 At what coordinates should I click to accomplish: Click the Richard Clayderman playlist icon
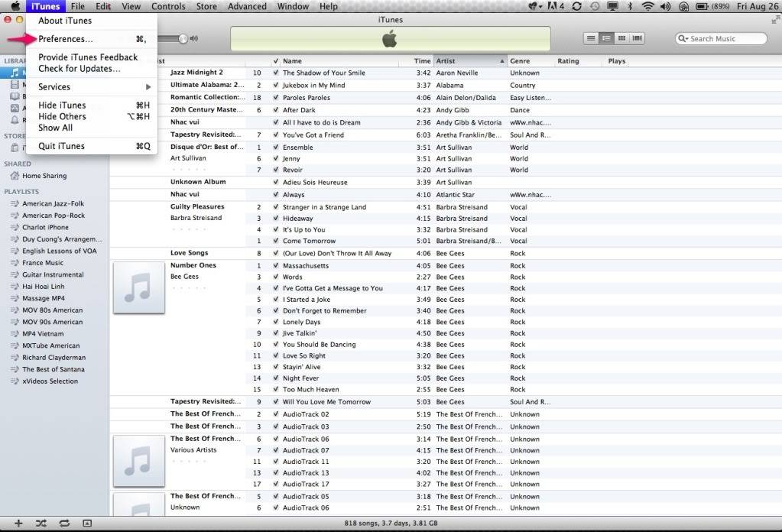15,358
